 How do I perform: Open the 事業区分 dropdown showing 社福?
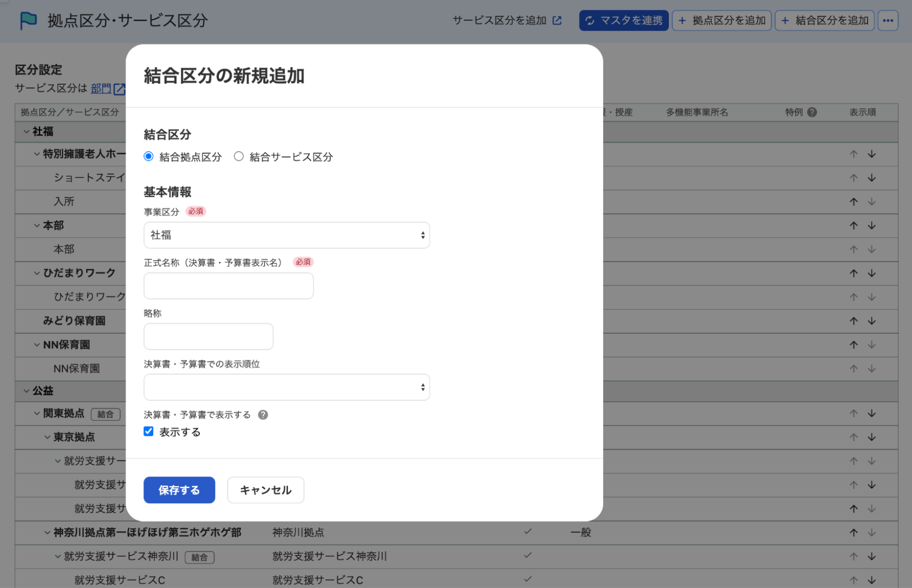point(287,235)
